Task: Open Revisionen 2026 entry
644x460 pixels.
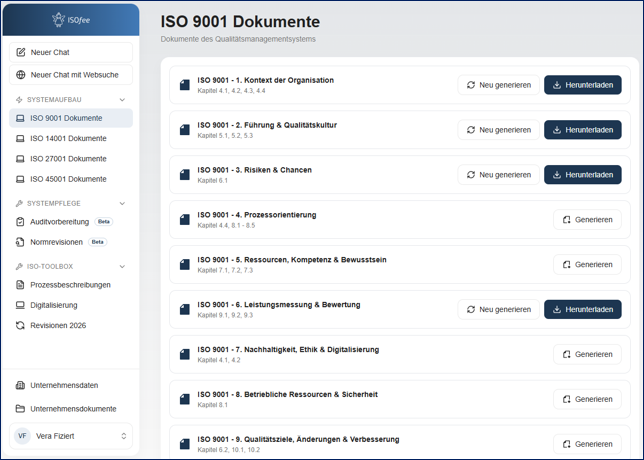Action: tap(71, 325)
